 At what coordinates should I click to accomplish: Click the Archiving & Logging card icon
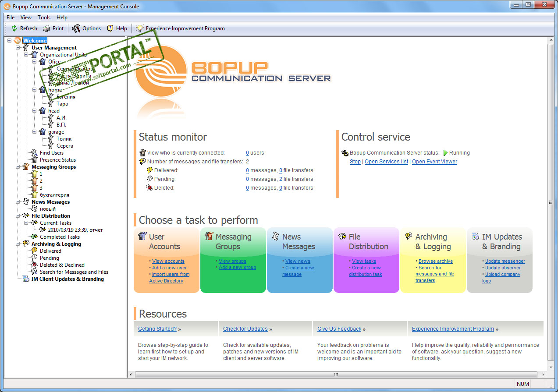(x=409, y=236)
